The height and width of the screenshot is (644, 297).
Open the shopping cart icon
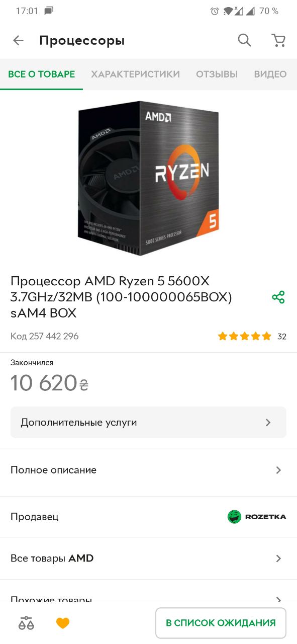click(x=278, y=40)
